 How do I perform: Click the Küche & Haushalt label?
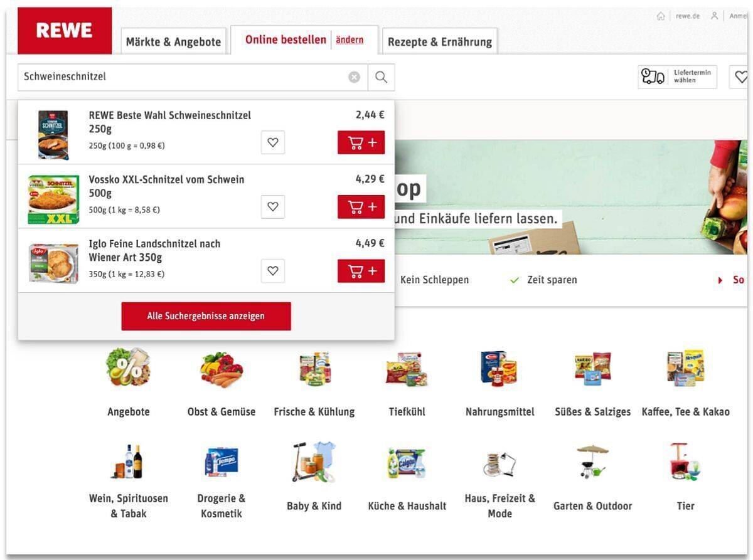coord(407,506)
